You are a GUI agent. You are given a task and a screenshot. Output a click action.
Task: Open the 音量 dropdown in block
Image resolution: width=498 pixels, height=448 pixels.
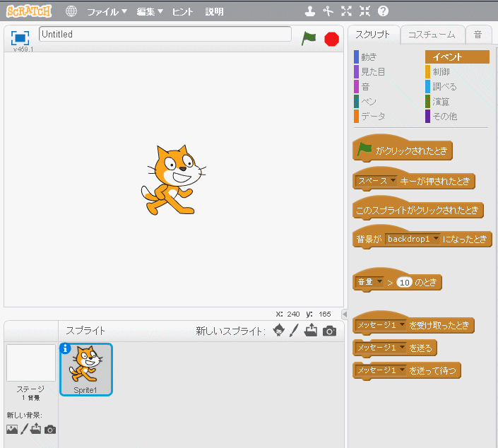coord(369,282)
